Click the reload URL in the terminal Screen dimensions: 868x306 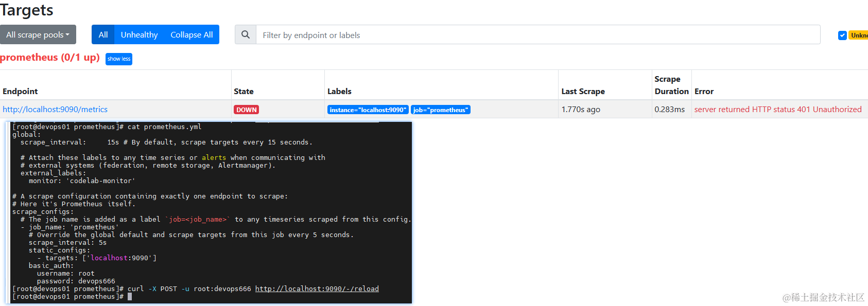pos(317,289)
